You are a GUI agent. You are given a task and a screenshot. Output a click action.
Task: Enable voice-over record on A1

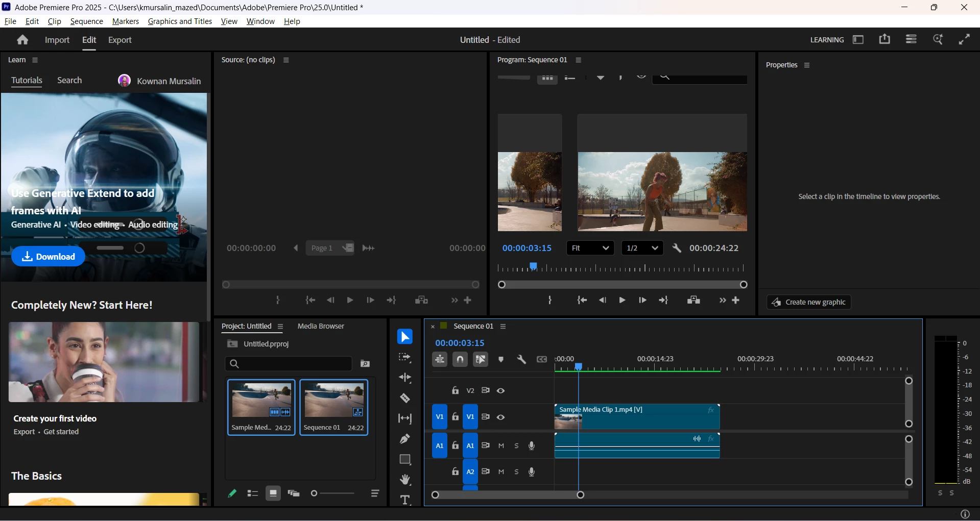click(x=532, y=446)
